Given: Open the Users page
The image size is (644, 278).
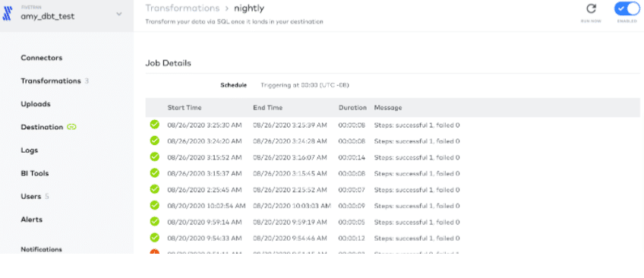Looking at the screenshot, I should 31,196.
